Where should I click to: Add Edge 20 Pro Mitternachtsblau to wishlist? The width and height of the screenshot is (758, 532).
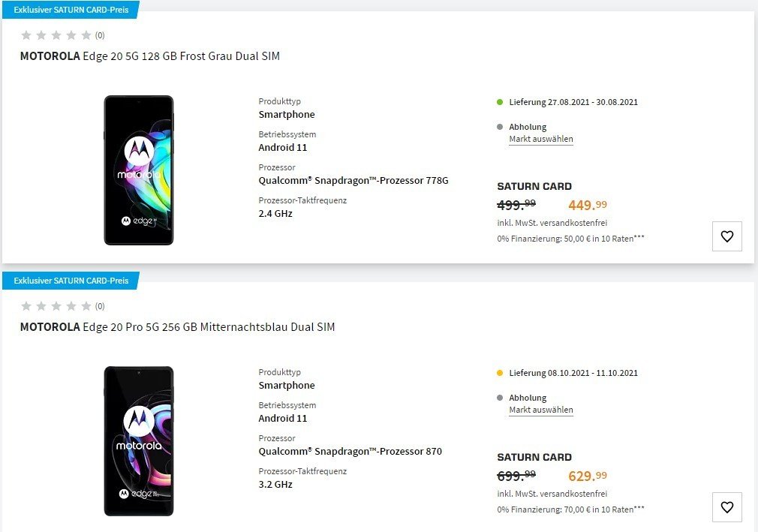pyautogui.click(x=726, y=507)
